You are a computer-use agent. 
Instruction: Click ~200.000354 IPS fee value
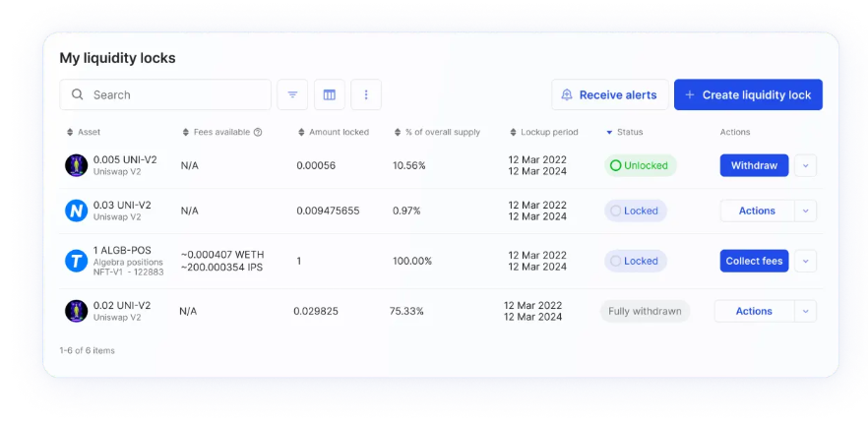(x=221, y=267)
